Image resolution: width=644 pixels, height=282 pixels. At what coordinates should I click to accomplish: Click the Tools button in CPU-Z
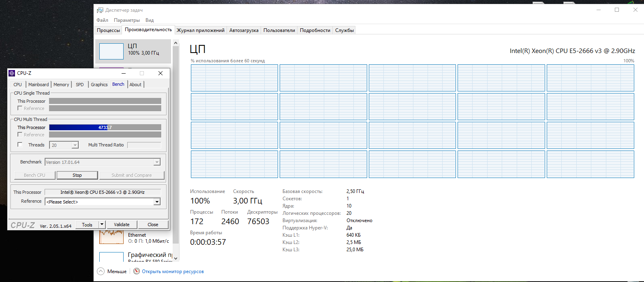87,225
